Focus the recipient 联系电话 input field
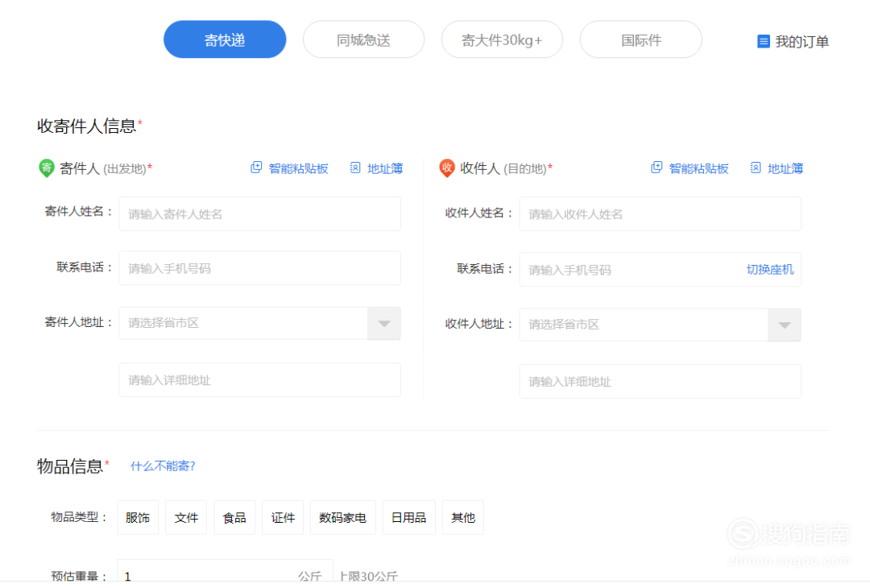The image size is (870, 588). point(661,270)
